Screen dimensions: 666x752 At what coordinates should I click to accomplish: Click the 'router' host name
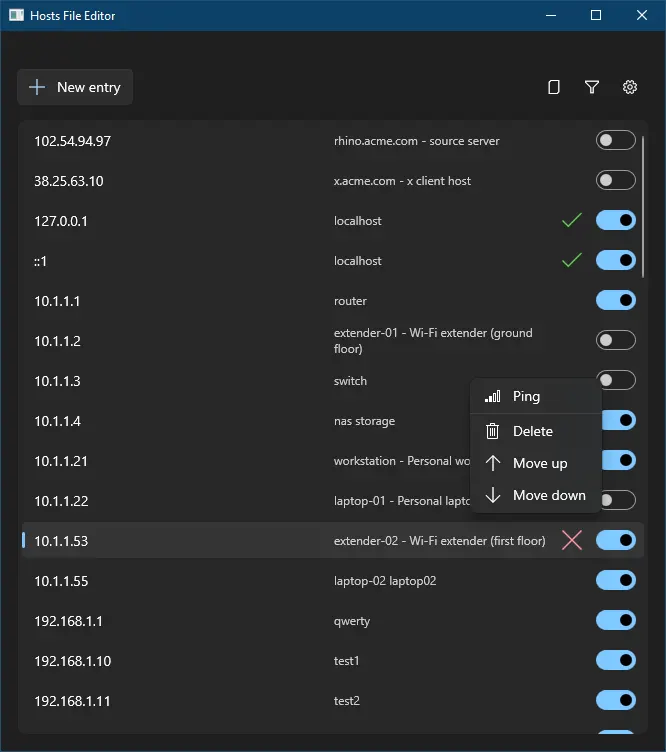350,301
